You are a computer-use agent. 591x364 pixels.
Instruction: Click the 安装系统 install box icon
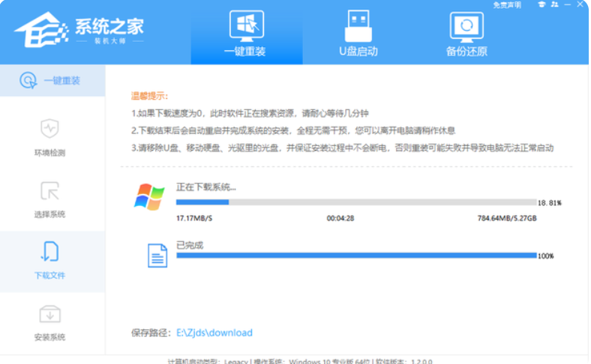49,315
